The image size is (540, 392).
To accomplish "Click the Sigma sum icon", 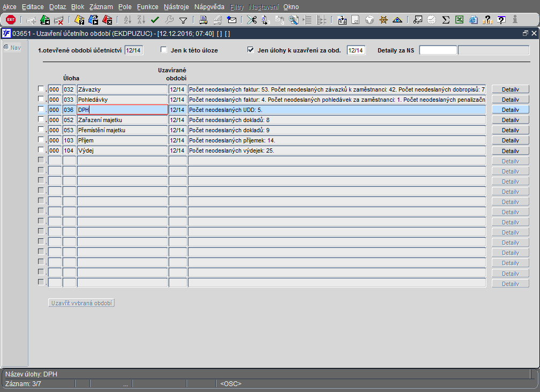I will pos(446,20).
